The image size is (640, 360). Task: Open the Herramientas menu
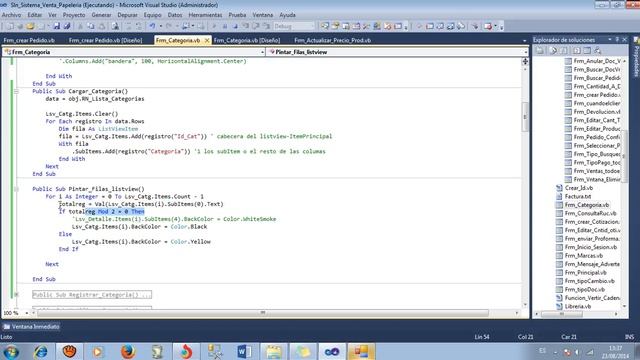tap(205, 15)
